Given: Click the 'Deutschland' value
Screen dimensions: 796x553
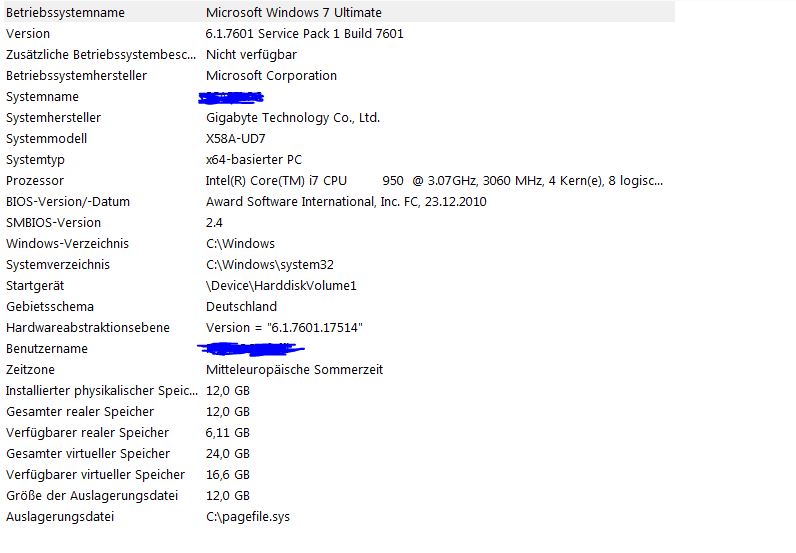Looking at the screenshot, I should 241,307.
